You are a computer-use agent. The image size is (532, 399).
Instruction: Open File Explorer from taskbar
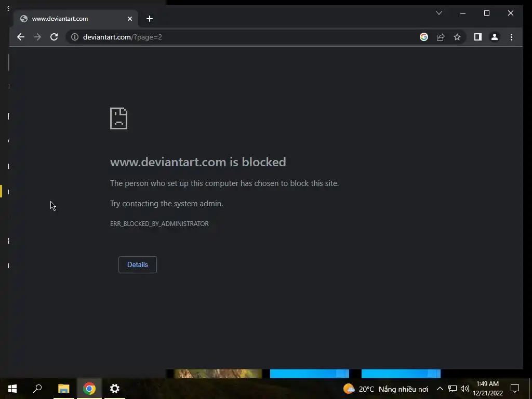point(64,389)
